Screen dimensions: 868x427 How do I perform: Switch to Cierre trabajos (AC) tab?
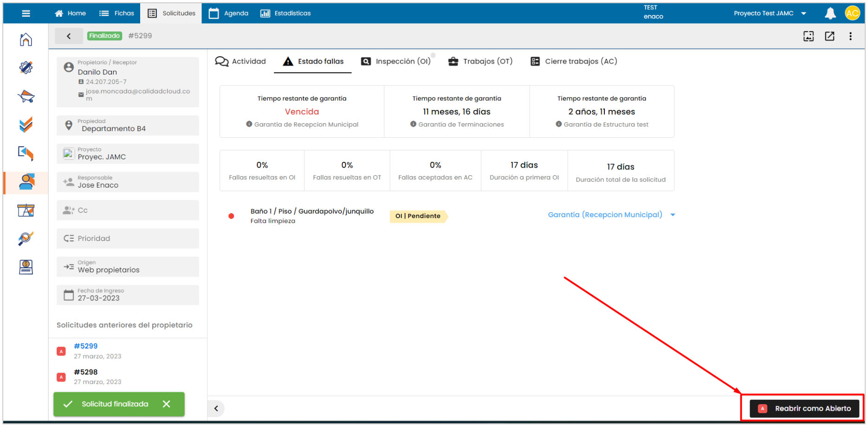[x=574, y=61]
